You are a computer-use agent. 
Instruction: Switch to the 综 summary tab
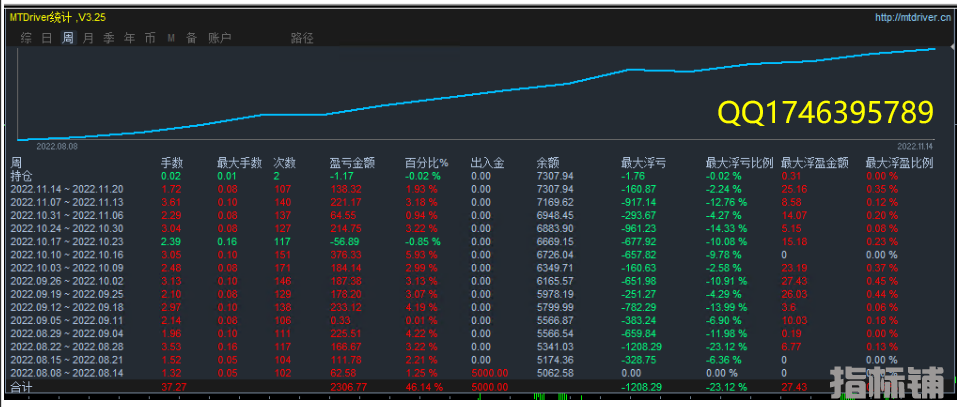[x=26, y=38]
